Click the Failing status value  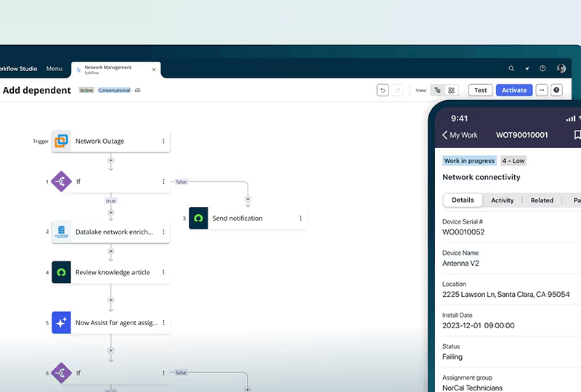[452, 357]
